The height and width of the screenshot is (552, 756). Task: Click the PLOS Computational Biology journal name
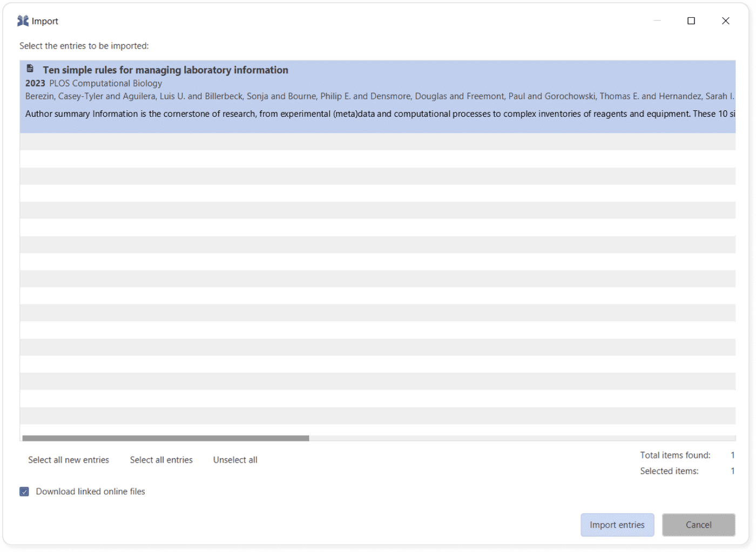[x=105, y=83]
